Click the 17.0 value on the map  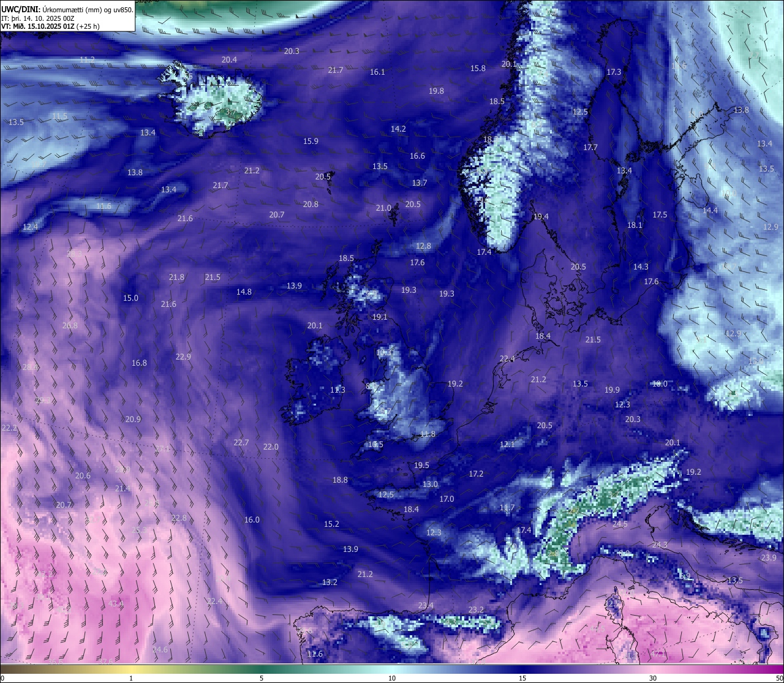point(447,499)
